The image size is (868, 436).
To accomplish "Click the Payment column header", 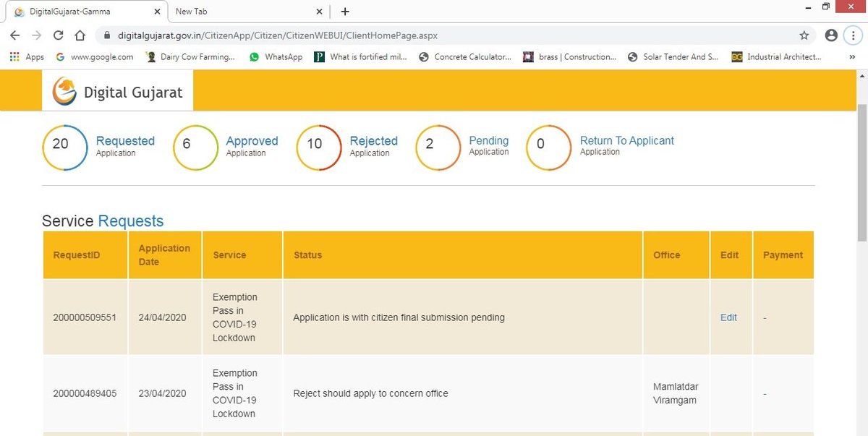I will click(783, 255).
